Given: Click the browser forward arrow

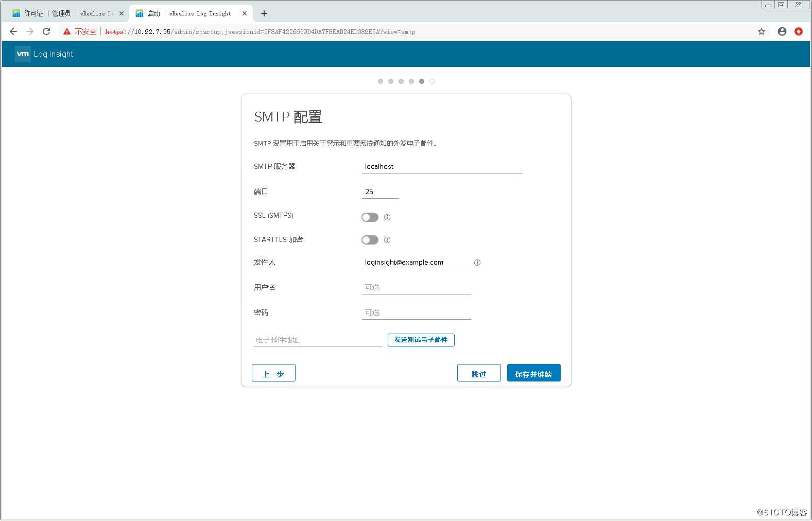Looking at the screenshot, I should (x=30, y=31).
